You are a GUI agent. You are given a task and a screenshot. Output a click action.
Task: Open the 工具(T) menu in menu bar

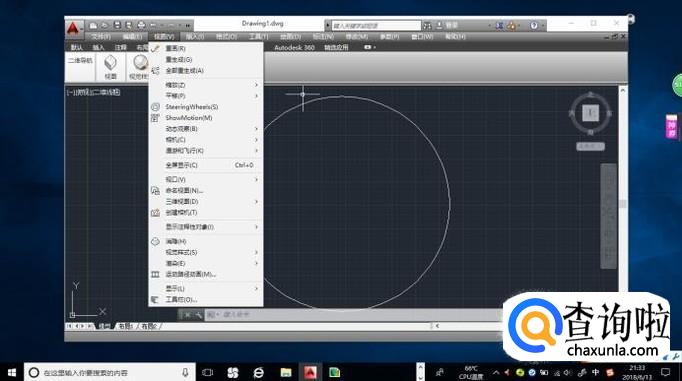pyautogui.click(x=258, y=37)
